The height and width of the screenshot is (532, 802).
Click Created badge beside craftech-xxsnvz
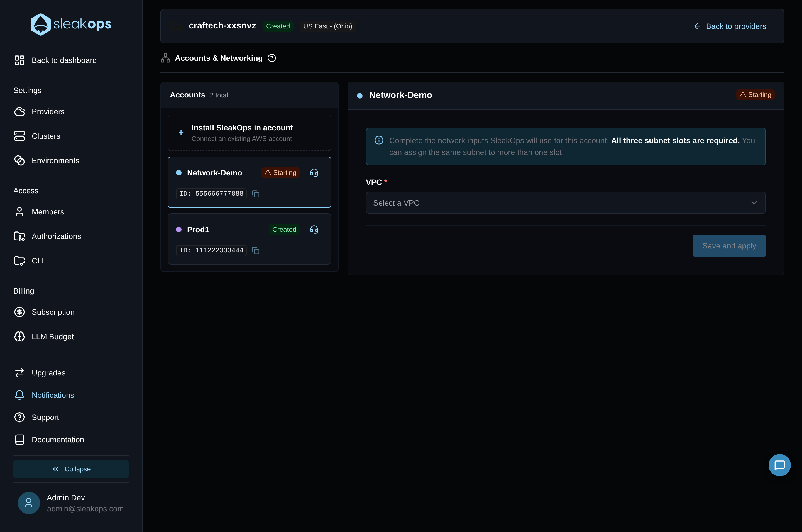tap(278, 26)
